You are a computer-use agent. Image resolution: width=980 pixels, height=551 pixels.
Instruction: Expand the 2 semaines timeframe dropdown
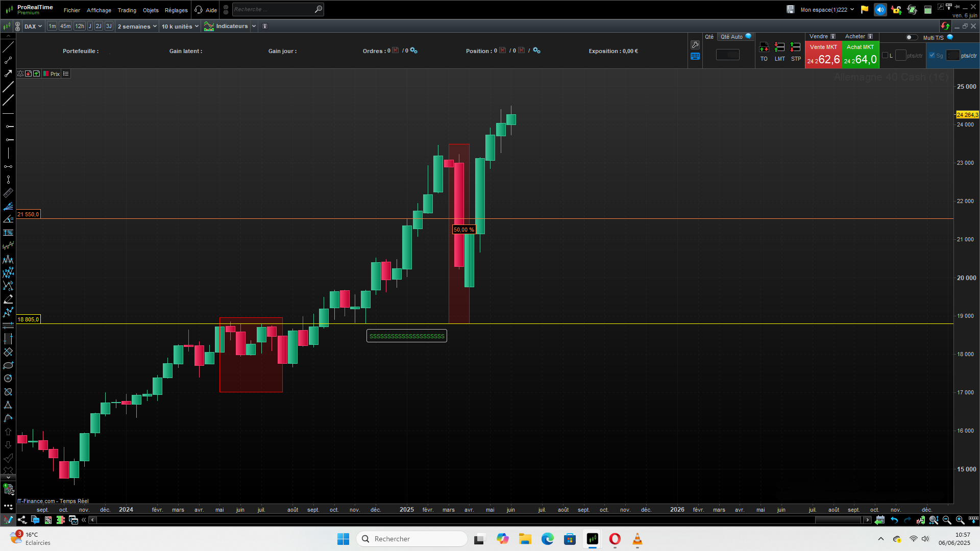click(x=137, y=27)
